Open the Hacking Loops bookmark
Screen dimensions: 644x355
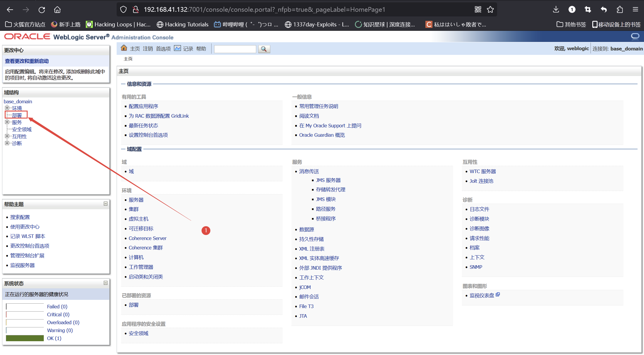(x=118, y=24)
